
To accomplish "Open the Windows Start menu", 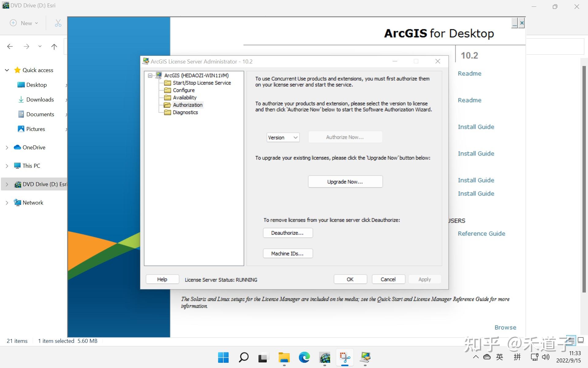I will click(223, 357).
